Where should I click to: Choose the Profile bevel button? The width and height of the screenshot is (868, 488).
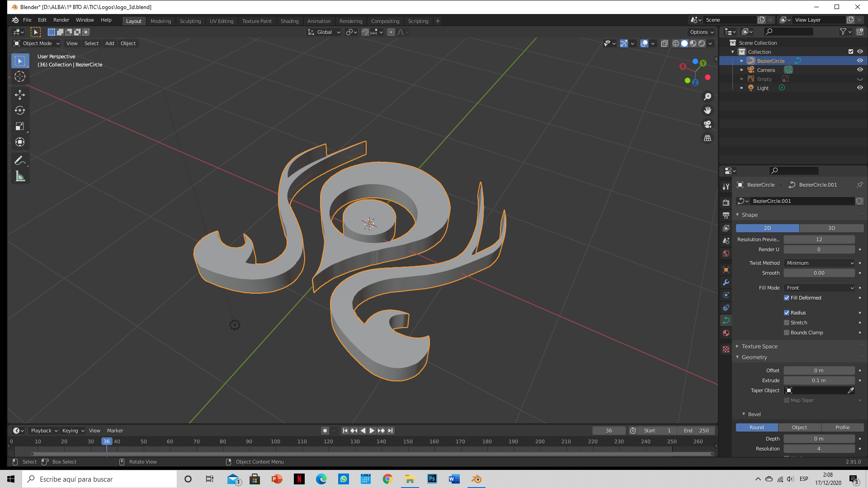coord(842,427)
